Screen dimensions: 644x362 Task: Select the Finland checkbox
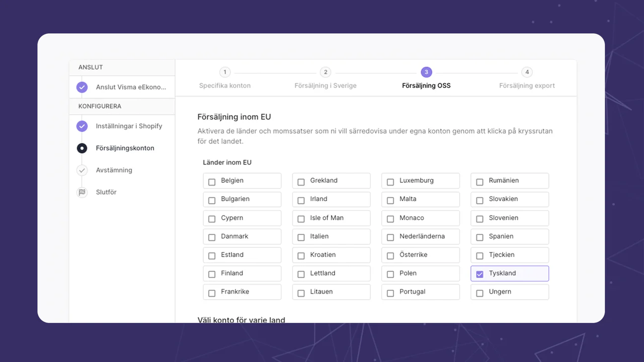pos(212,274)
